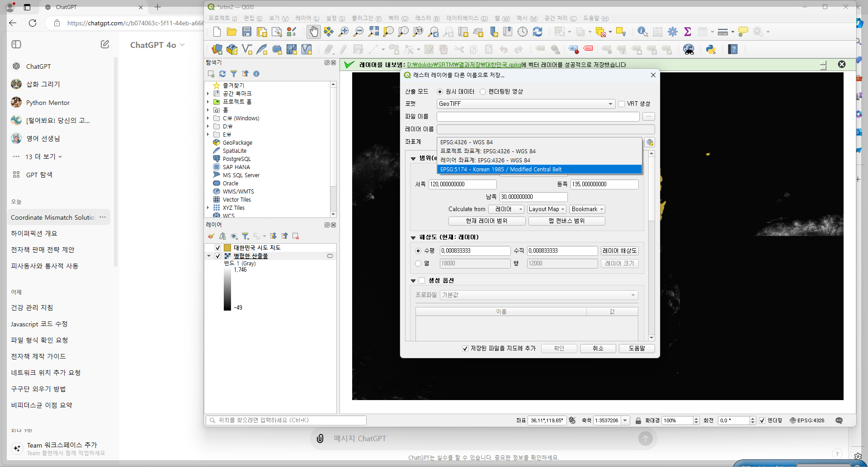Viewport: 868px width, 467px height.
Task: Collapse the 해상도 section
Action: [413, 237]
